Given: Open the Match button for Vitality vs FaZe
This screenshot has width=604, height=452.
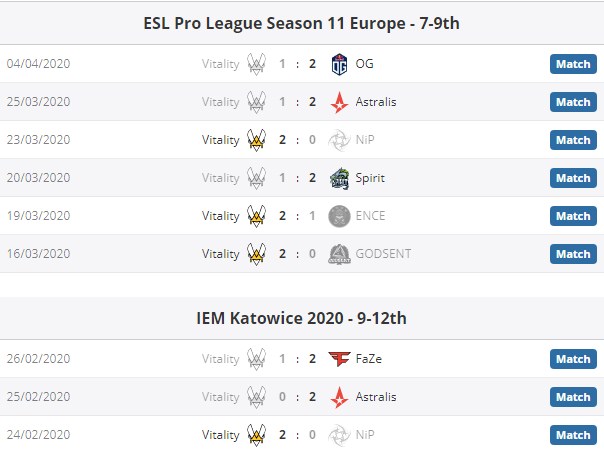Looking at the screenshot, I should click(573, 359).
